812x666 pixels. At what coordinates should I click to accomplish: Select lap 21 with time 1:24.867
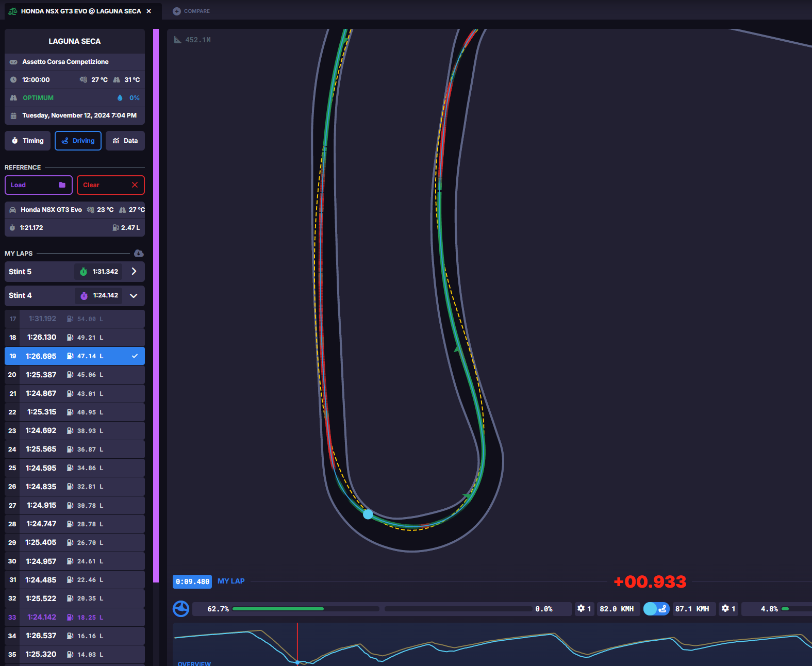click(x=75, y=393)
